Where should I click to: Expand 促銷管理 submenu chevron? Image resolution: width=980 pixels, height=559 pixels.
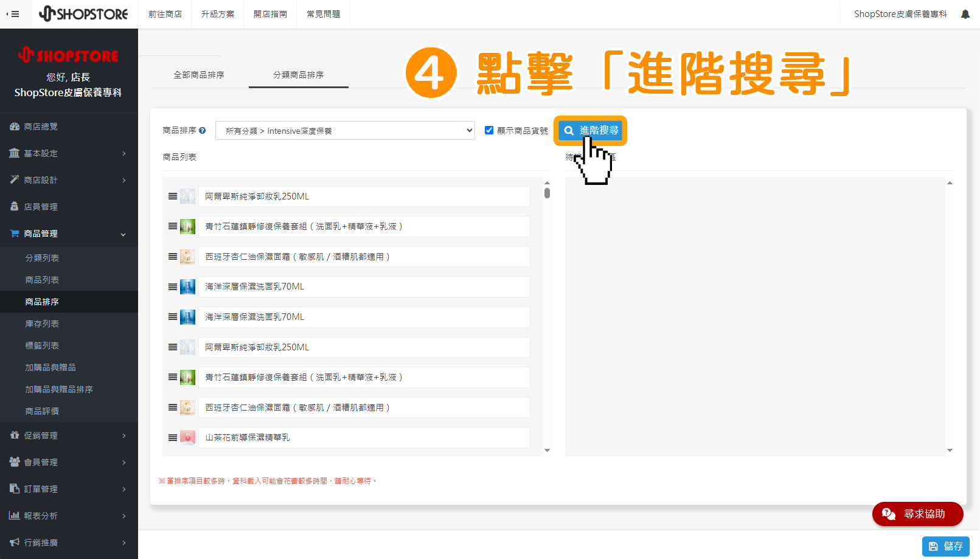pyautogui.click(x=123, y=436)
